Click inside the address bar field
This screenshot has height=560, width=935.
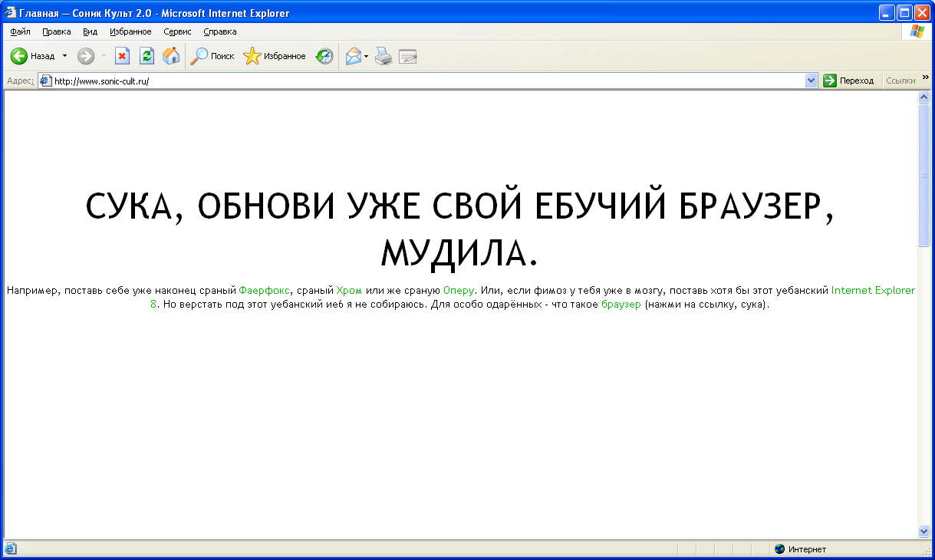[307, 80]
